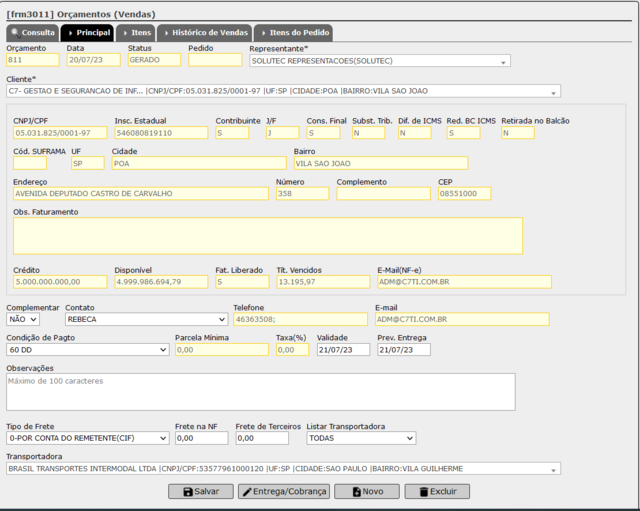Click the CNPJ/CPF field
The width and height of the screenshot is (640, 511).
(x=60, y=133)
